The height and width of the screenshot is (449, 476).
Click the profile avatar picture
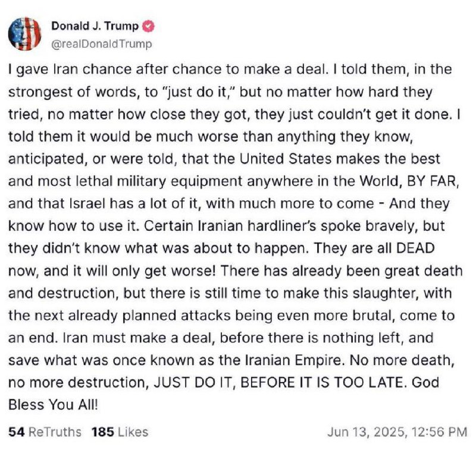(24, 34)
